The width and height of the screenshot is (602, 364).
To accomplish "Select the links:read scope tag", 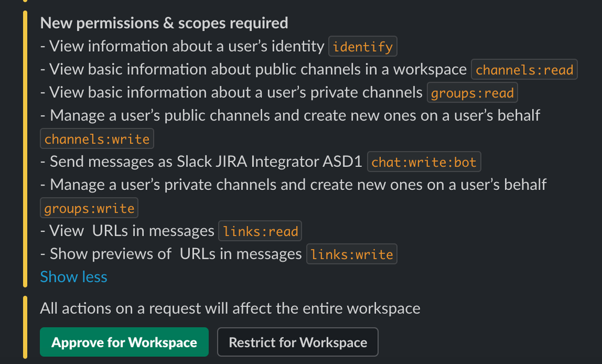I will [x=260, y=231].
